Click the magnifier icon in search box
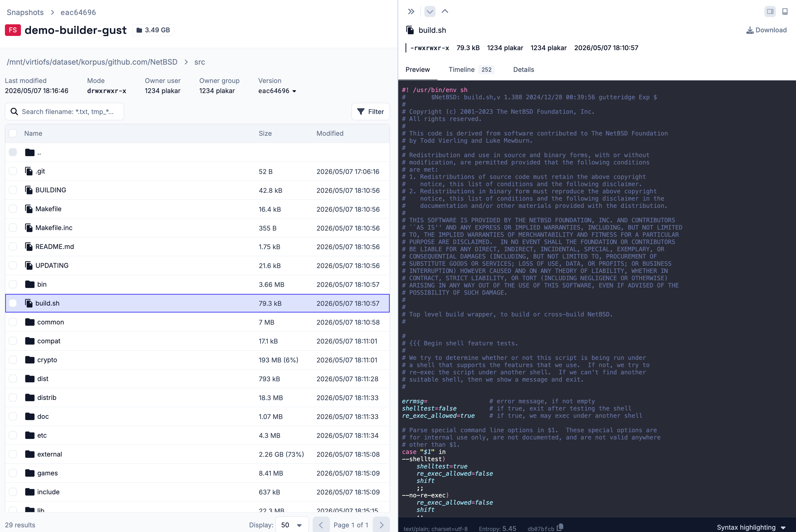This screenshot has height=532, width=796. [x=14, y=112]
